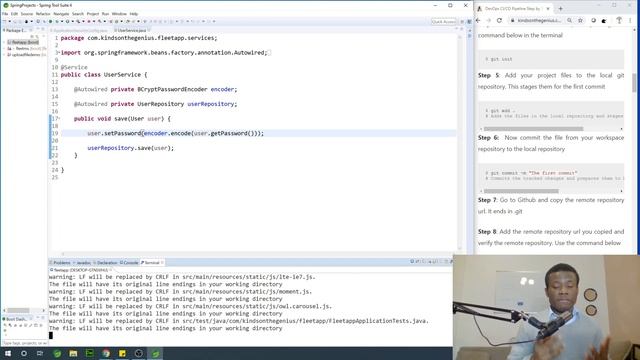Open the Project menu
This screenshot has width=640, height=360.
click(x=93, y=14)
